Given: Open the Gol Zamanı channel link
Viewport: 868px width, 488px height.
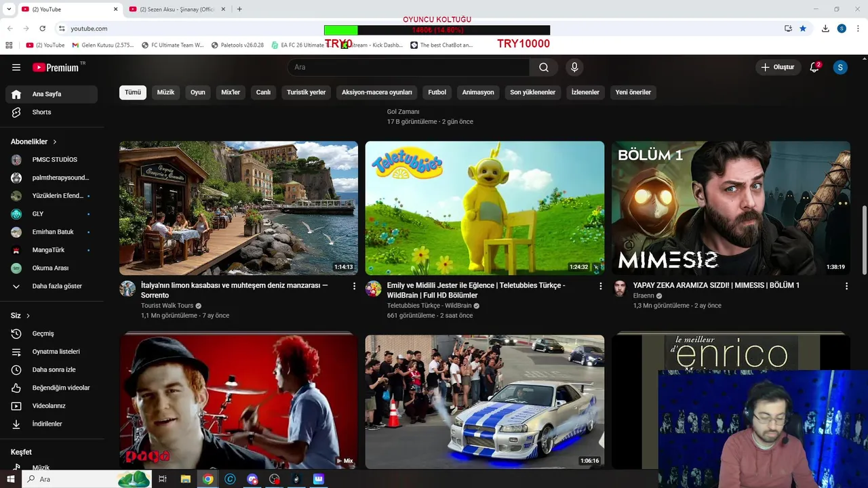Looking at the screenshot, I should (403, 112).
